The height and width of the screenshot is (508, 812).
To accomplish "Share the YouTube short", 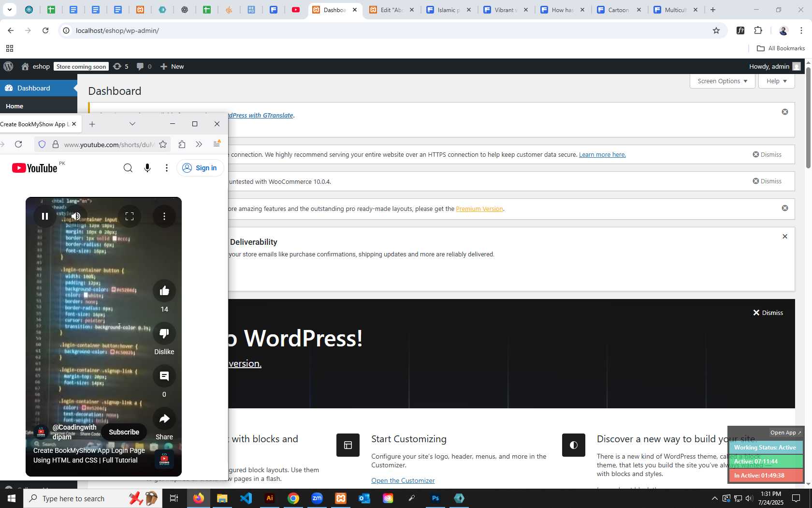I will [x=164, y=418].
